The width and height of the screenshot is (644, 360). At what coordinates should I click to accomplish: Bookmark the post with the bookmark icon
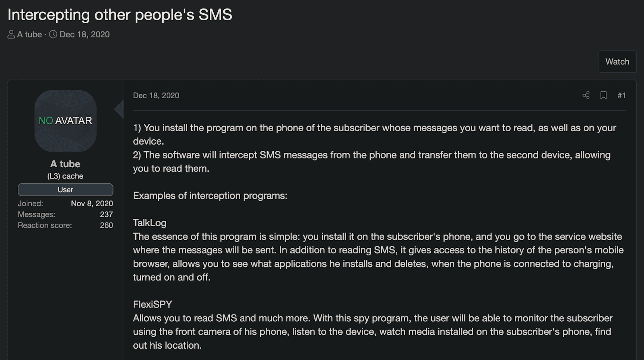(x=603, y=95)
